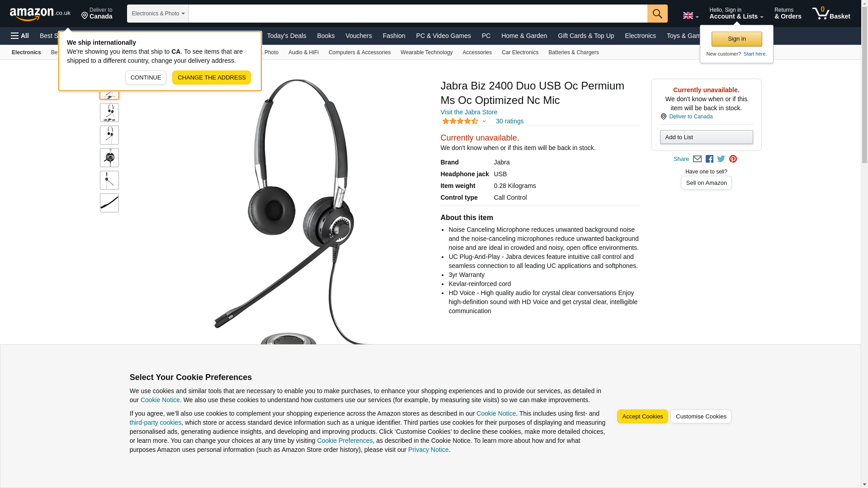This screenshot has height=488, width=868.
Task: Click the yellow Sign in button
Action: click(x=736, y=39)
